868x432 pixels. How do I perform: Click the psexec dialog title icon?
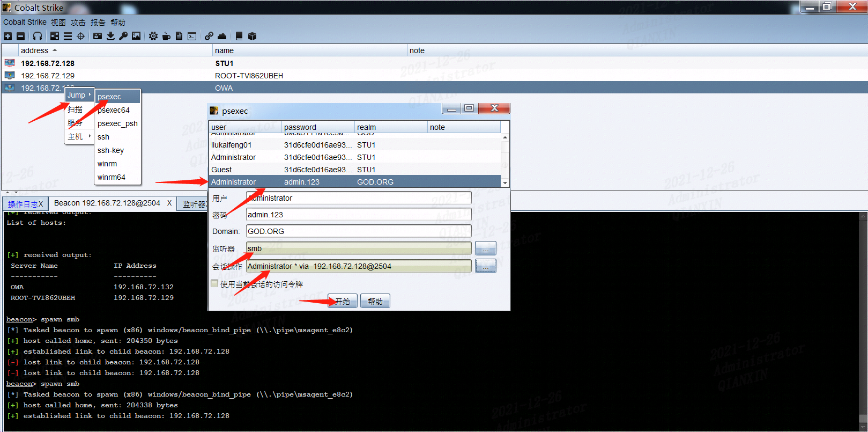tap(214, 111)
